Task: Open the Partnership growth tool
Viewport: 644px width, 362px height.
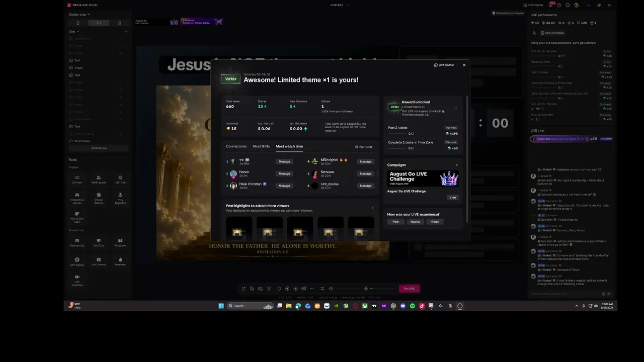Action: tap(77, 242)
